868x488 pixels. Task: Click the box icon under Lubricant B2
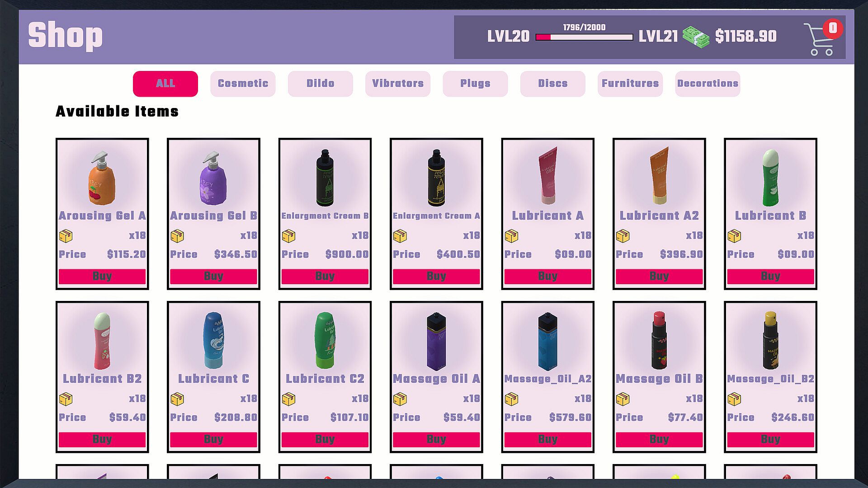click(x=66, y=399)
